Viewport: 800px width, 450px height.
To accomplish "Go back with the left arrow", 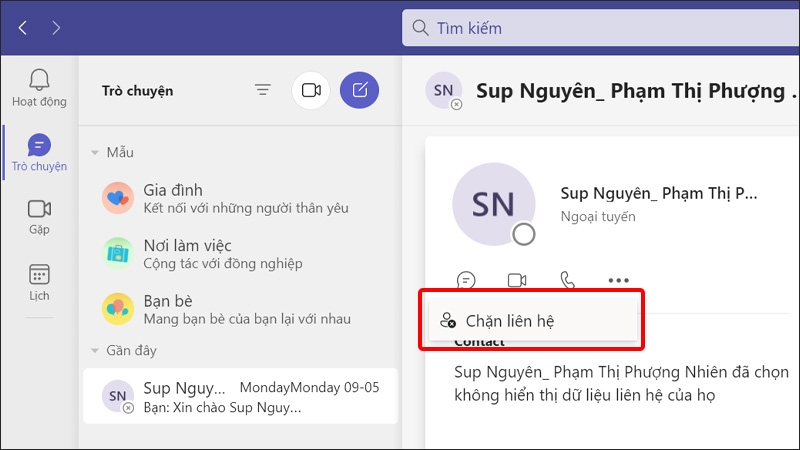I will pyautogui.click(x=22, y=28).
